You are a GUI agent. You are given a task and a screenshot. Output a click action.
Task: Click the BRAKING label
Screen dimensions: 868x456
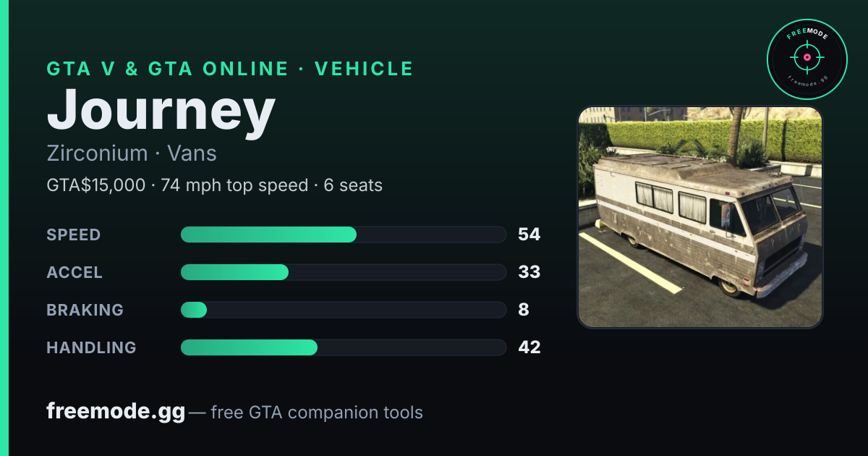click(x=85, y=310)
